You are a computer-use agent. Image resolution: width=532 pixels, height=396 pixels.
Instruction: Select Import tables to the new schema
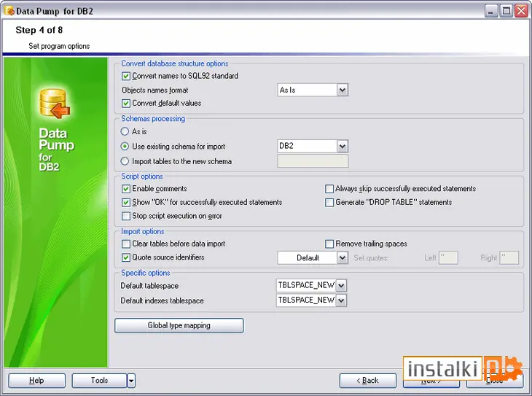[125, 161]
